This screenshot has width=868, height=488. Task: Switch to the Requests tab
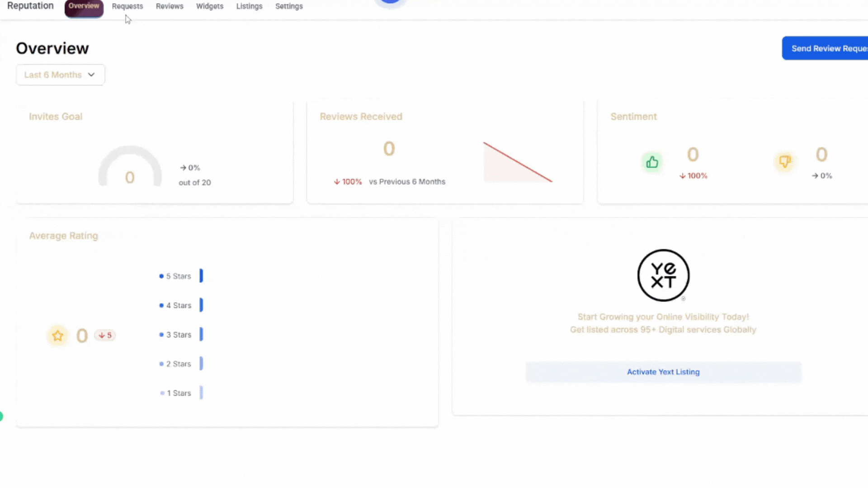click(127, 6)
